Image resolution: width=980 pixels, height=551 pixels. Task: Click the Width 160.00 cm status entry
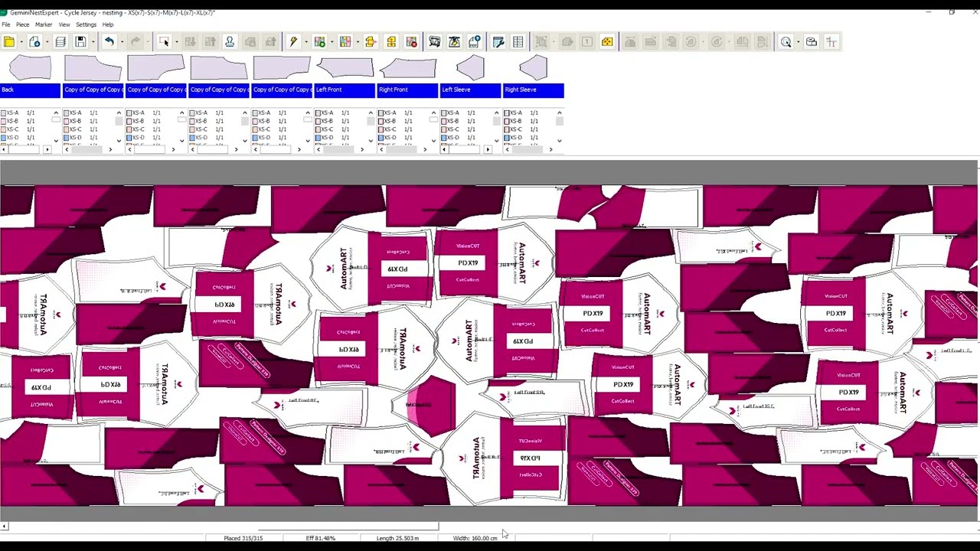[x=475, y=538]
